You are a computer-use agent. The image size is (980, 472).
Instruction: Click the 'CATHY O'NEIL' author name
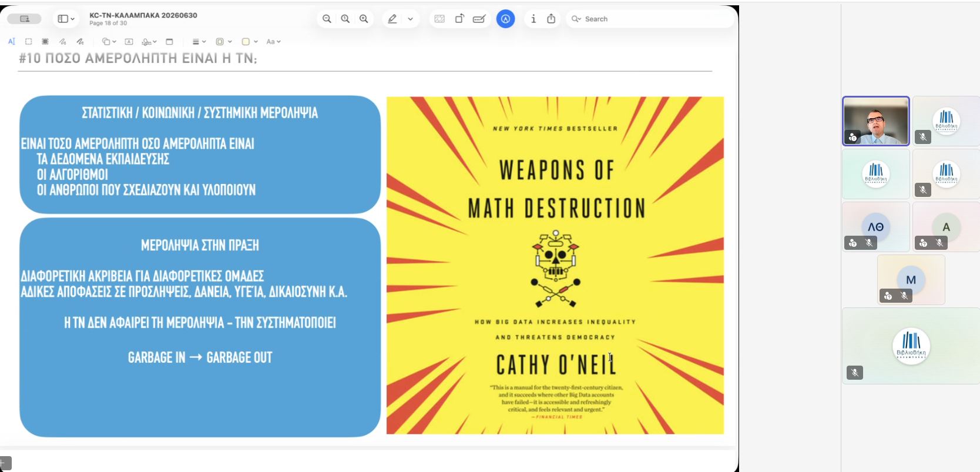556,364
